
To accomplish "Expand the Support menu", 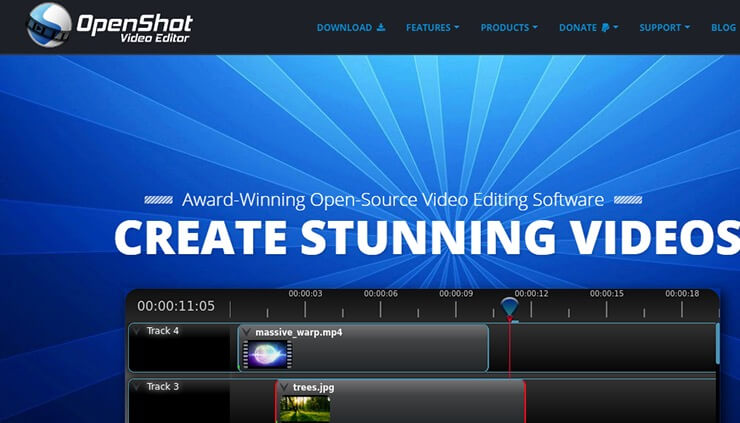I will click(x=664, y=27).
